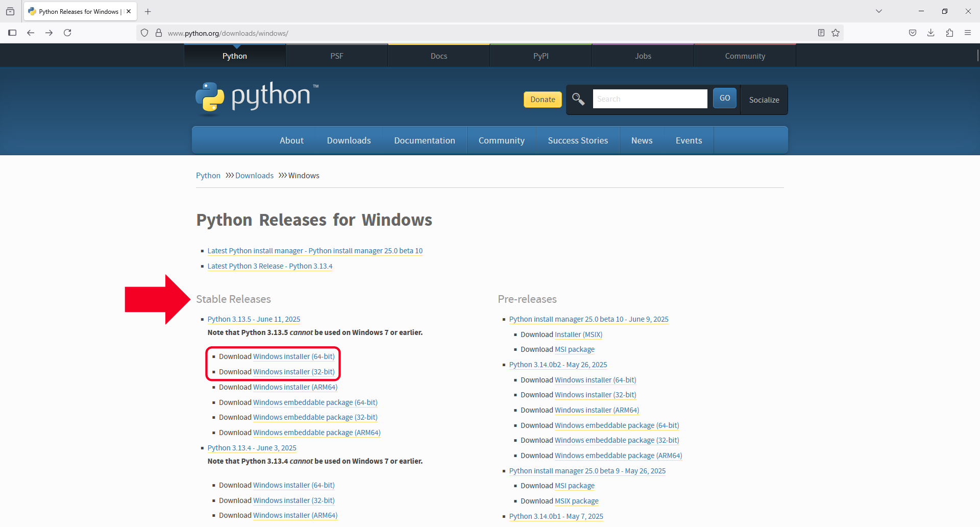Click inside the site Search field
The height and width of the screenshot is (527, 980).
click(x=649, y=99)
